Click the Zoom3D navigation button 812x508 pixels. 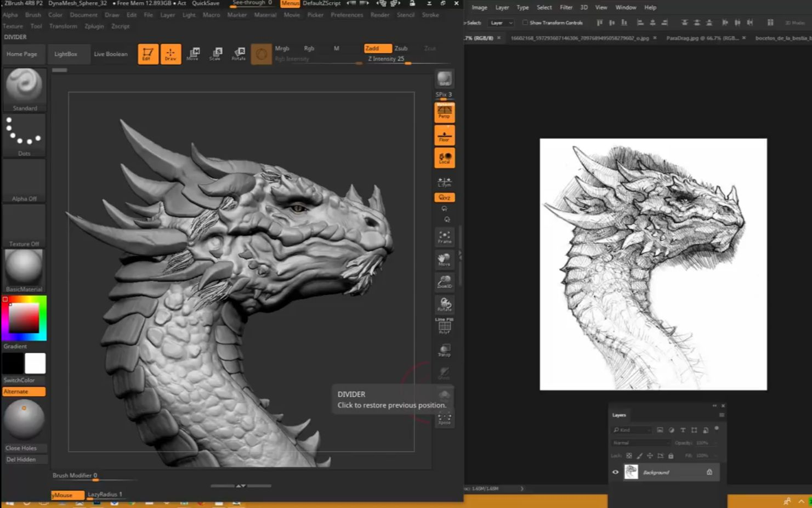(445, 282)
